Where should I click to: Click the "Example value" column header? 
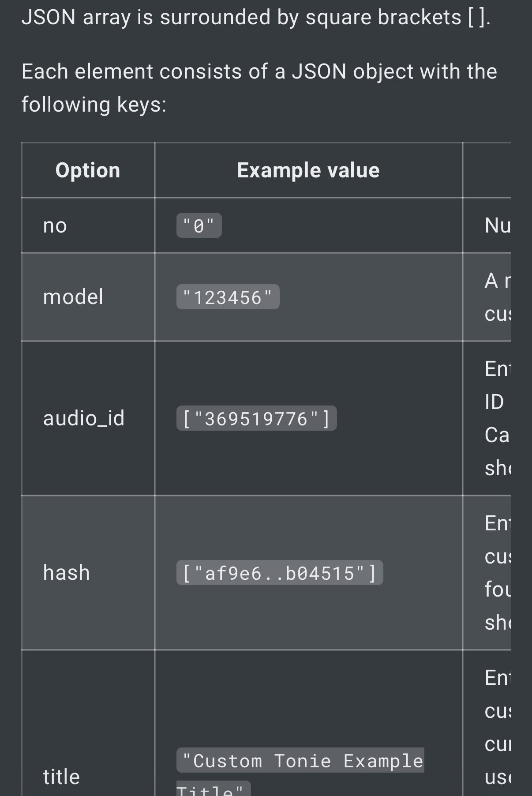[308, 170]
